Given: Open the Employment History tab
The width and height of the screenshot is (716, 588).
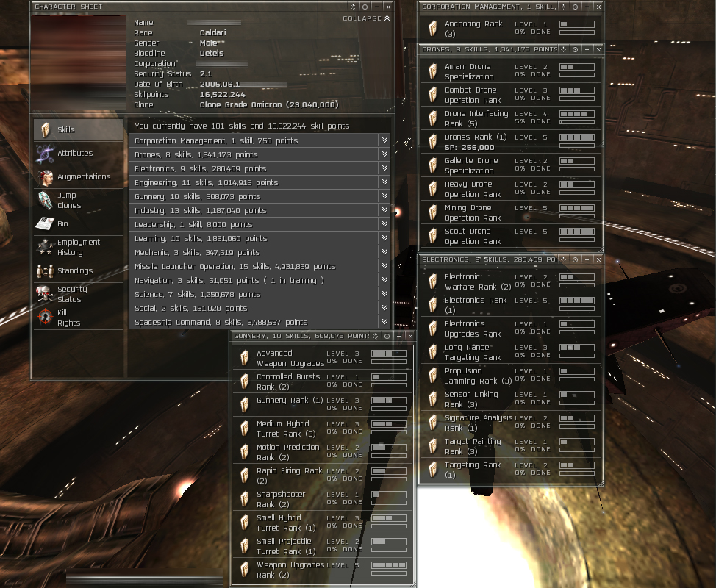Looking at the screenshot, I should (78, 247).
